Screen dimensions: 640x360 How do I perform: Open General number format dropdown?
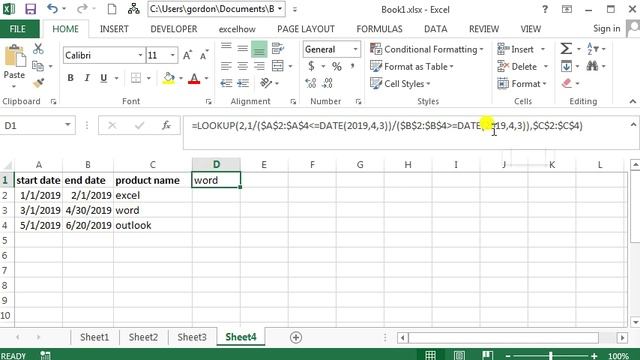click(355, 49)
